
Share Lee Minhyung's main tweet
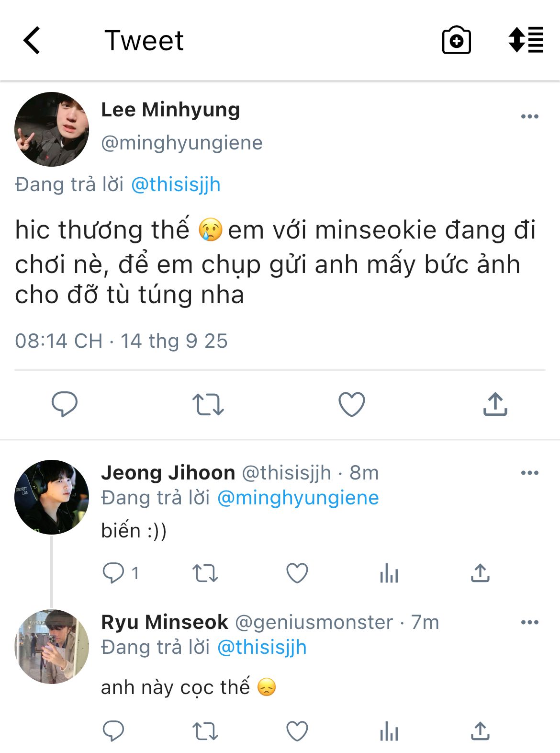click(x=495, y=404)
